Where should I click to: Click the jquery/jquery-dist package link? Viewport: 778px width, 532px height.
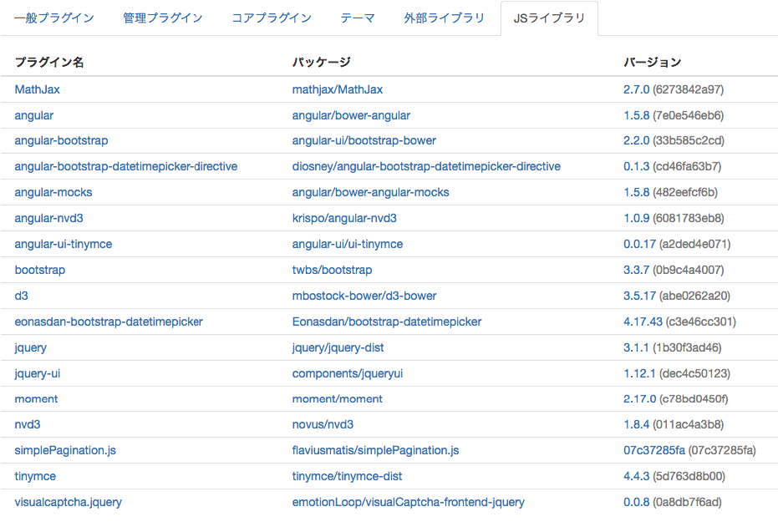338,347
